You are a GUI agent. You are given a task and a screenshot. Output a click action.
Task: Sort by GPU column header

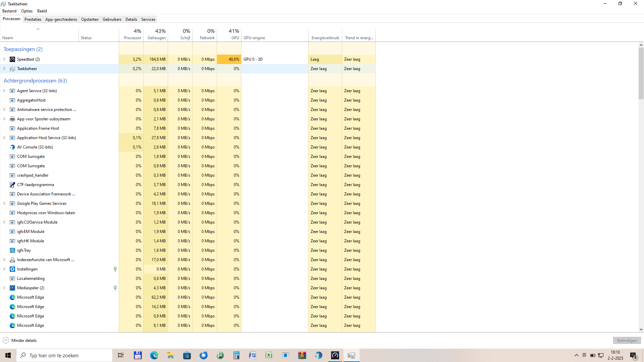point(229,35)
